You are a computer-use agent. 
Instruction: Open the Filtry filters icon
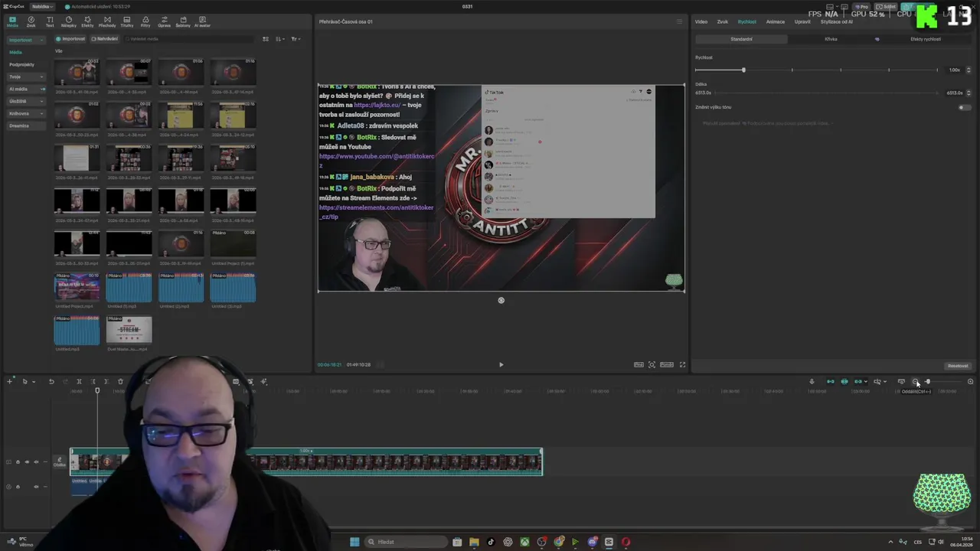[145, 21]
